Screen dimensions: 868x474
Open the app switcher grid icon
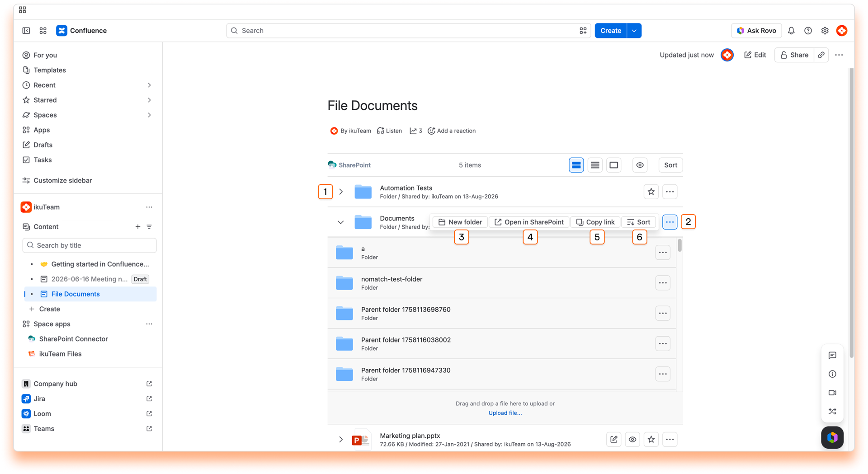43,31
